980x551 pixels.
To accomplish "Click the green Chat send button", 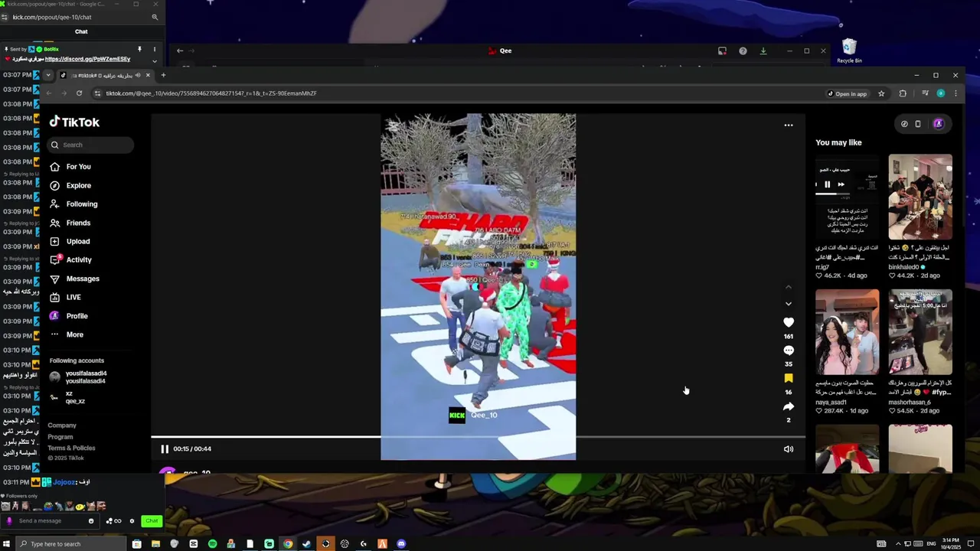I will [x=152, y=521].
